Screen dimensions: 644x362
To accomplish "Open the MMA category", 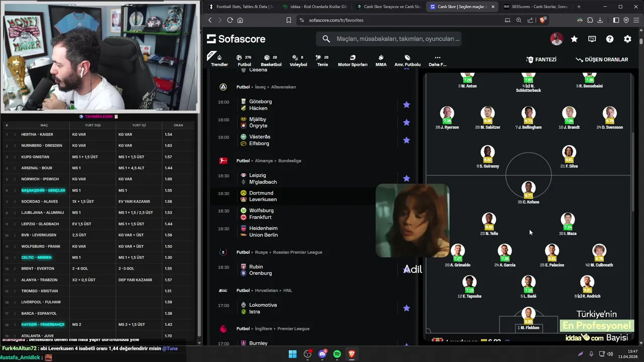I will pyautogui.click(x=381, y=60).
